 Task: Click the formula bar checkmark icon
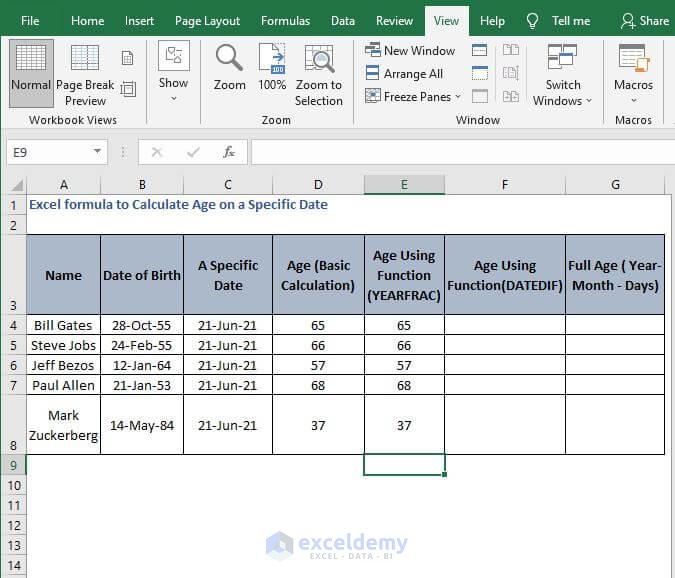[193, 152]
